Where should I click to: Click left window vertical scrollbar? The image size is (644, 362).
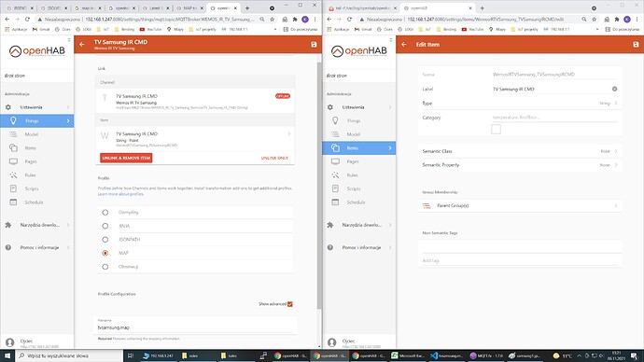pos(319,185)
